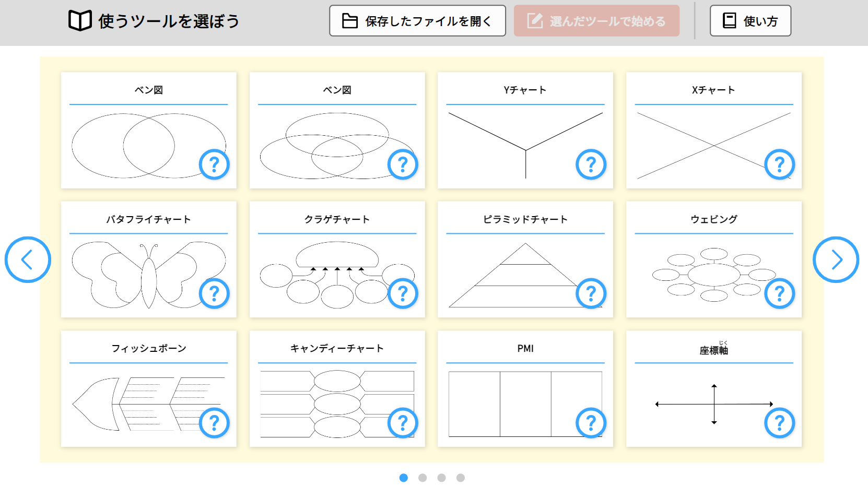View help for フィッシュボーン
Image resolution: width=868 pixels, height=486 pixels.
point(214,423)
